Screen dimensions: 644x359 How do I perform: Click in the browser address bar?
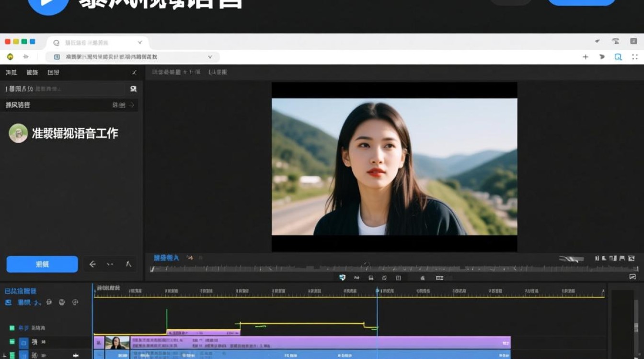pos(133,56)
